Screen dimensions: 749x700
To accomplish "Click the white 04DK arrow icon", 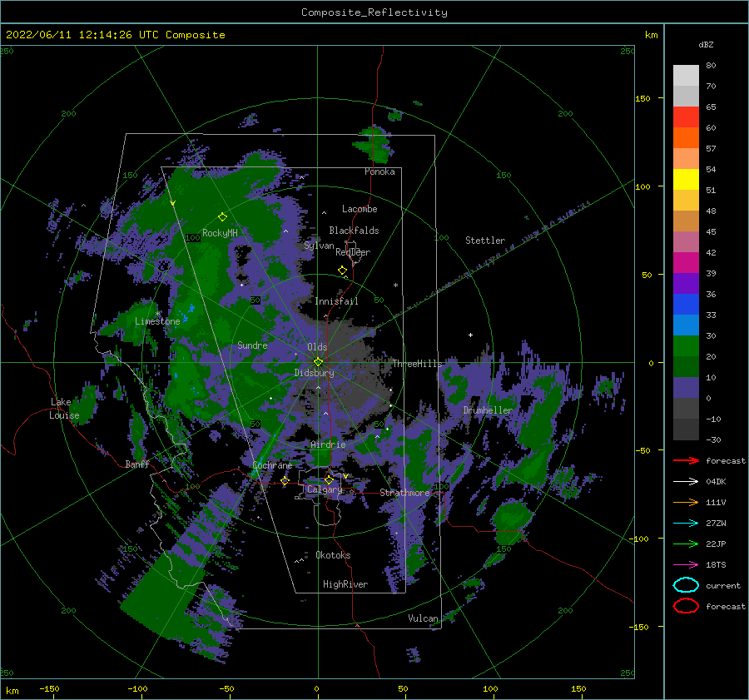I will [x=686, y=482].
